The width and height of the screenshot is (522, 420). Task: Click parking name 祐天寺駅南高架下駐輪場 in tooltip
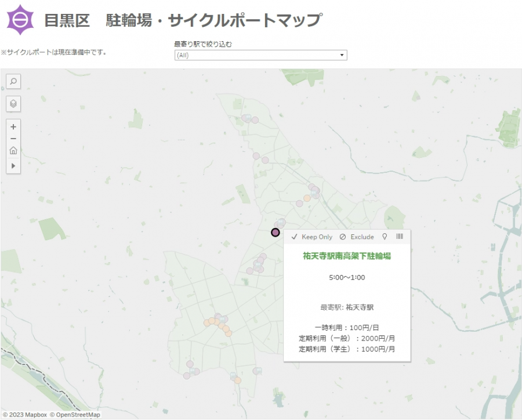347,256
